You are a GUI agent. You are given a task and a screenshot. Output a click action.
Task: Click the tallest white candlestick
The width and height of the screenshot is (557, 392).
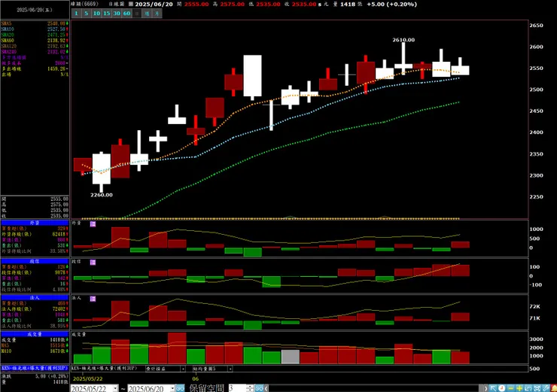[x=253, y=76]
